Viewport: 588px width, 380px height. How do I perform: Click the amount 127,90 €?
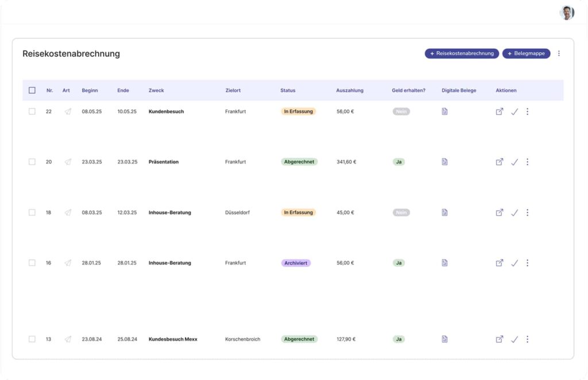click(346, 339)
